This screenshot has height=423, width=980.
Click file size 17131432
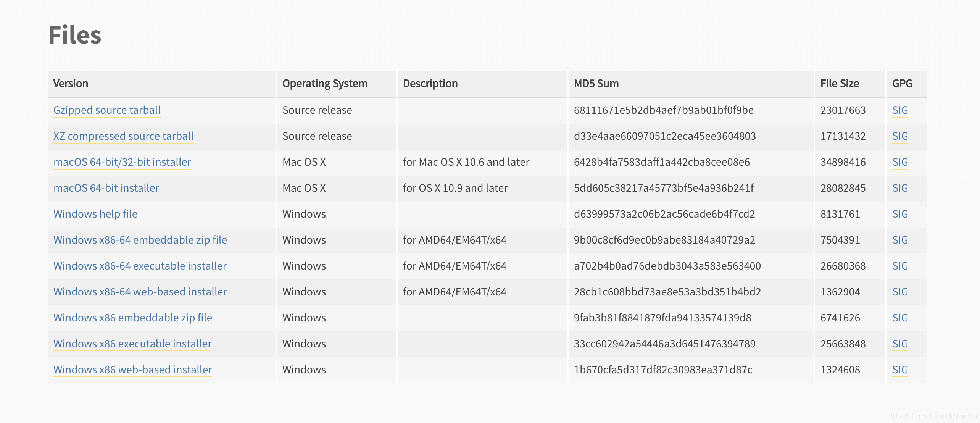click(843, 136)
